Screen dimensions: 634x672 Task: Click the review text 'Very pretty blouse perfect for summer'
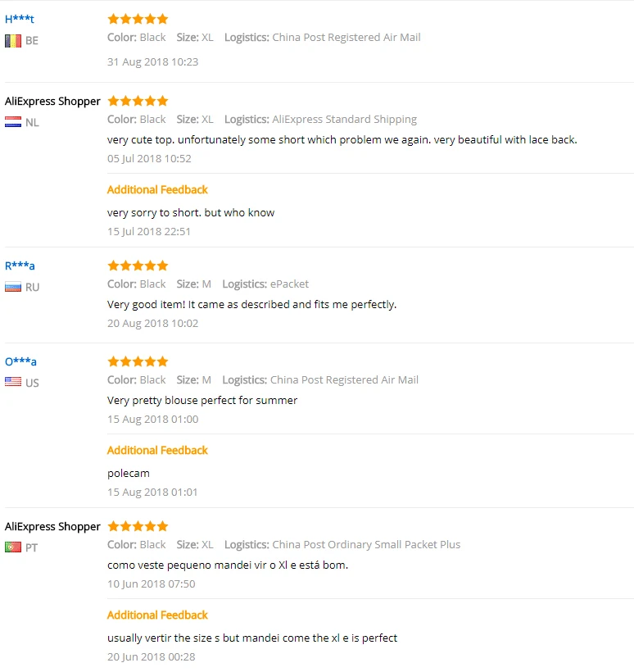click(x=202, y=400)
